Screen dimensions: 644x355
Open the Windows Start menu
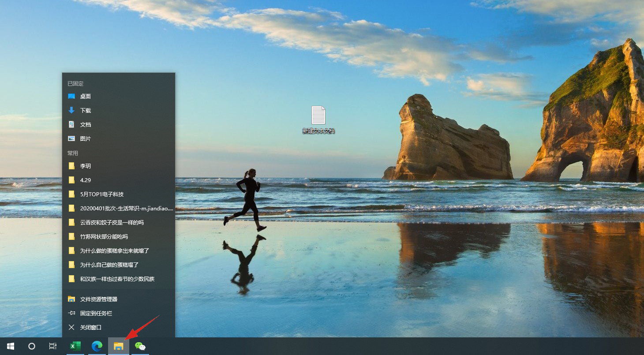click(11, 346)
